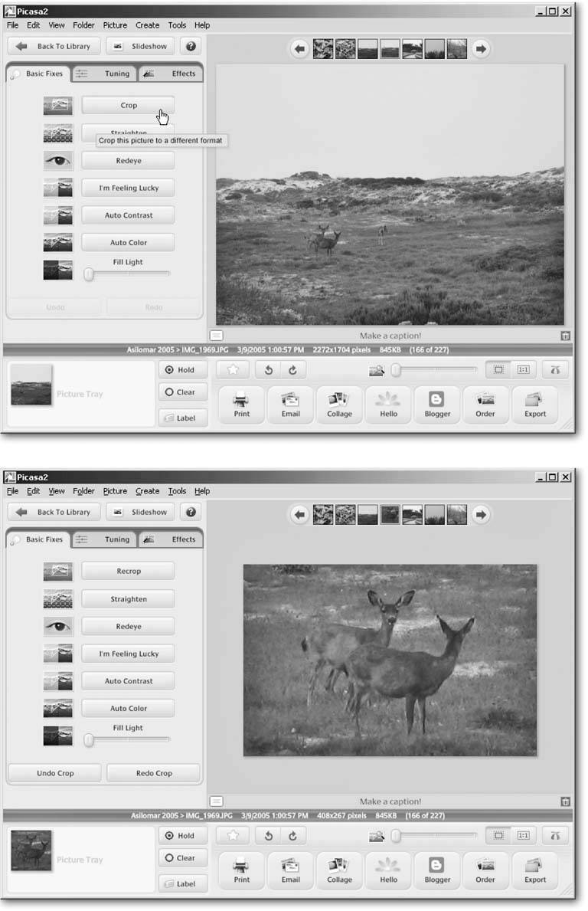
Task: Apply Auto Color in upper Picasa2 window
Action: pyautogui.click(x=128, y=242)
